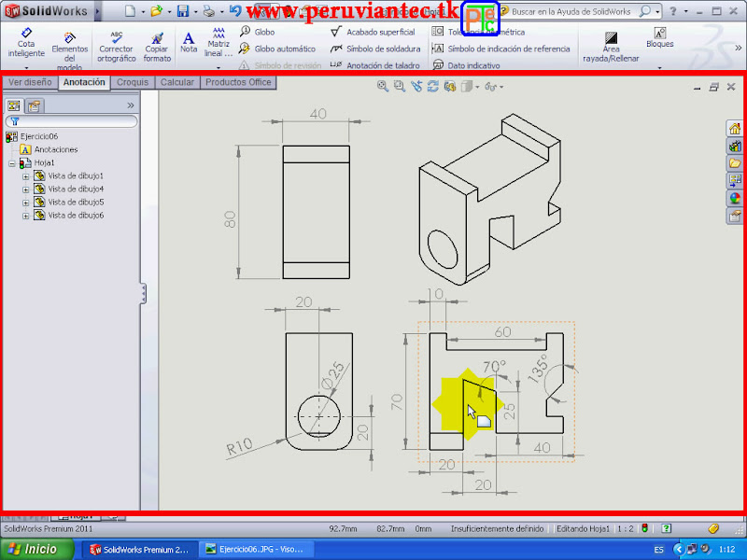Screen dimensions: 747x560
Task: Click the rotate/refresh view icon
Action: click(x=433, y=86)
